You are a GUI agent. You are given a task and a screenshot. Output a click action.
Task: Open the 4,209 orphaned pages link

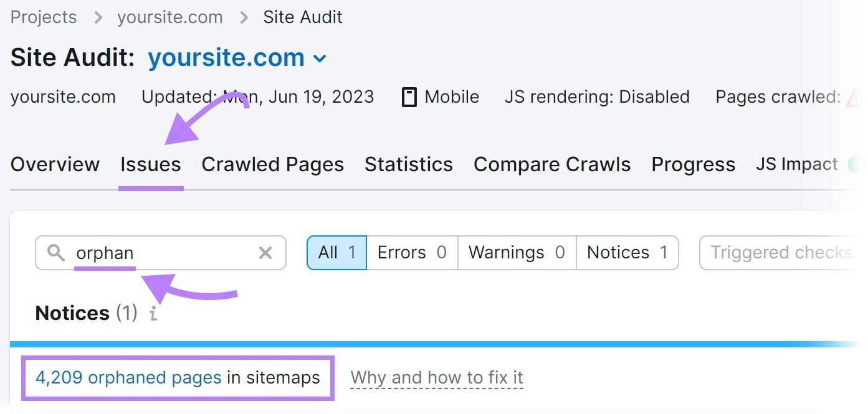coord(129,377)
